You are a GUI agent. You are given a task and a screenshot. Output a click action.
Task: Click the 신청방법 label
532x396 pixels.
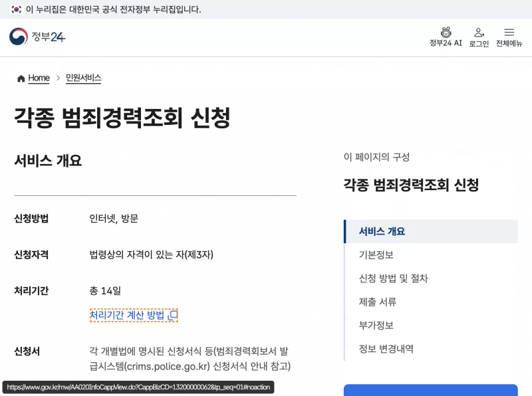31,219
